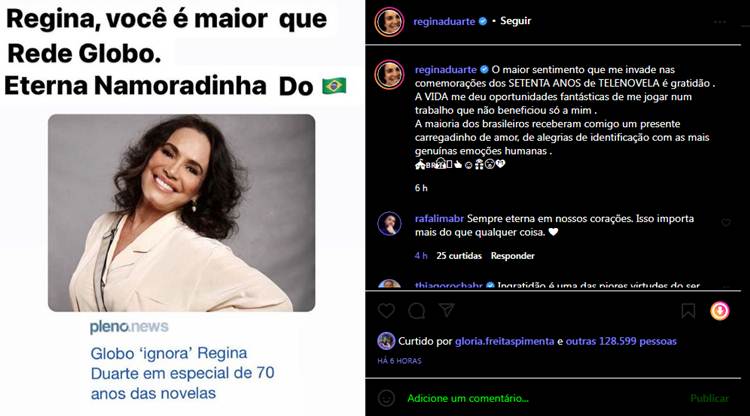Click the pink download extension icon

[719, 311]
